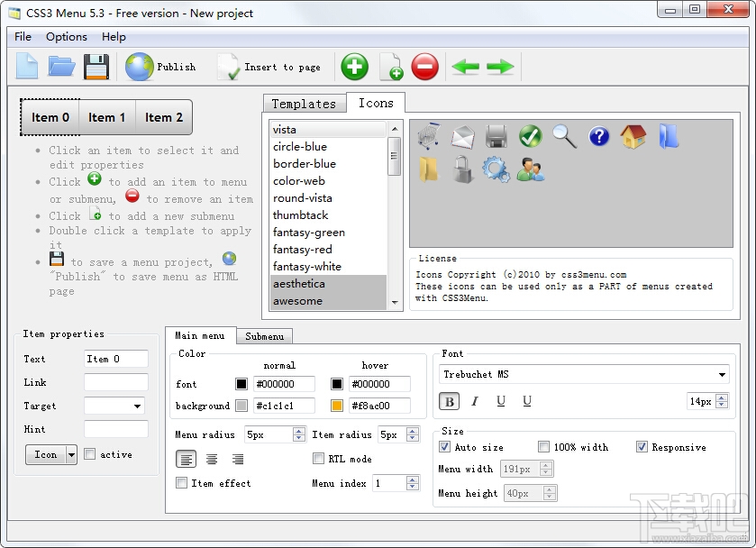Viewport: 756px width, 548px height.
Task: Click down arrow of template list scrollbar
Action: click(395, 303)
